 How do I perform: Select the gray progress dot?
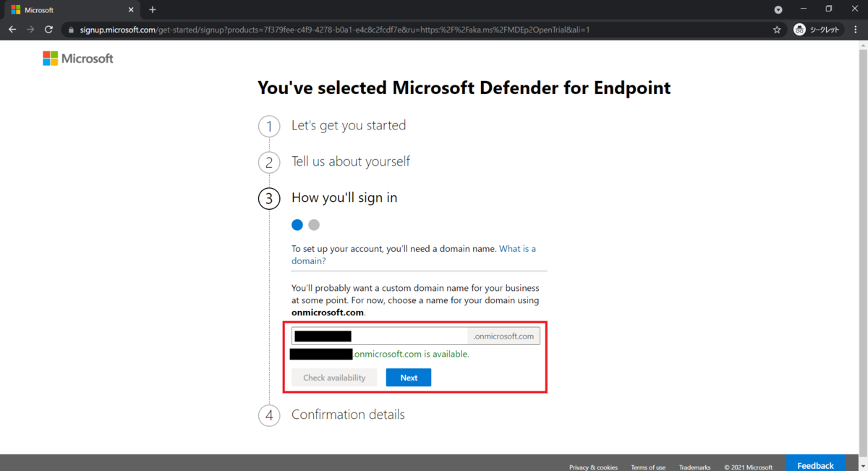(314, 225)
